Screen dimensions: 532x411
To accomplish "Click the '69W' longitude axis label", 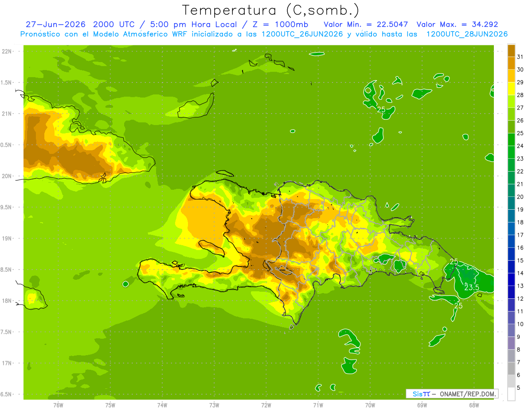I will (422, 405).
